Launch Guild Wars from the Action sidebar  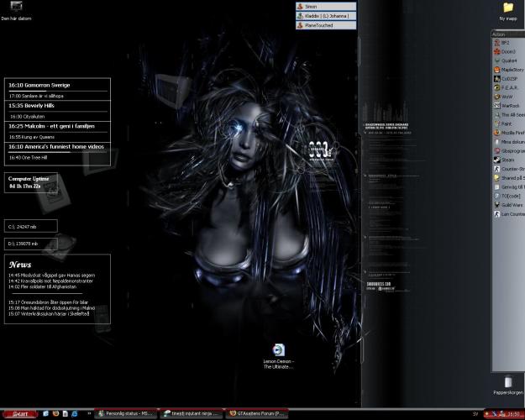(x=507, y=204)
